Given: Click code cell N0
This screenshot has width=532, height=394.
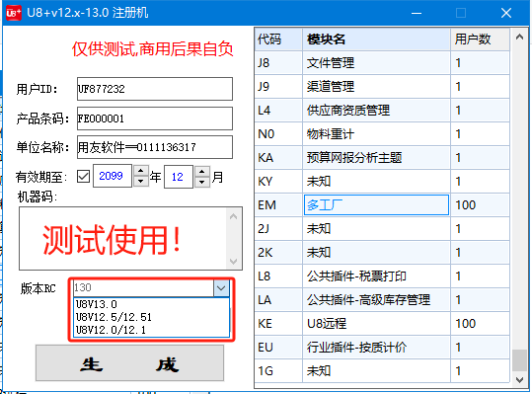Looking at the screenshot, I should [x=278, y=134].
